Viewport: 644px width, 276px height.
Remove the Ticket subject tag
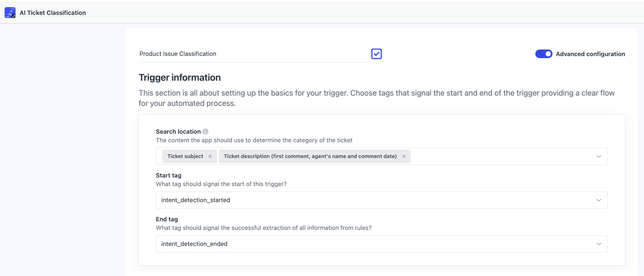click(x=210, y=156)
